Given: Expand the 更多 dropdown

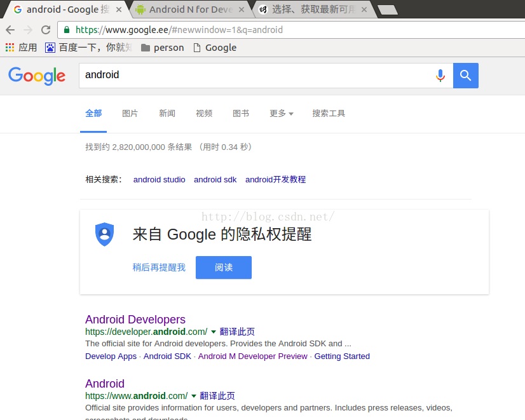Looking at the screenshot, I should [281, 114].
